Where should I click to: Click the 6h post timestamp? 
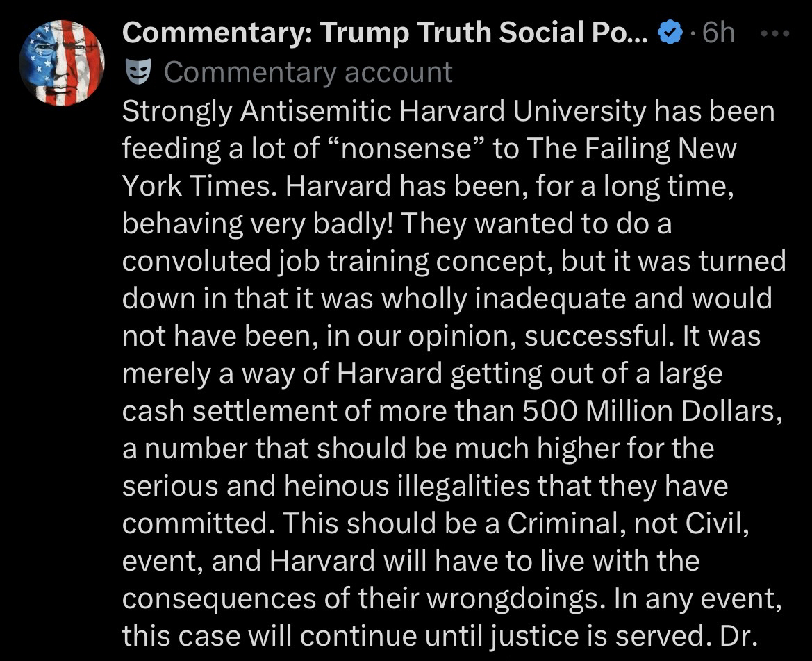tap(718, 33)
